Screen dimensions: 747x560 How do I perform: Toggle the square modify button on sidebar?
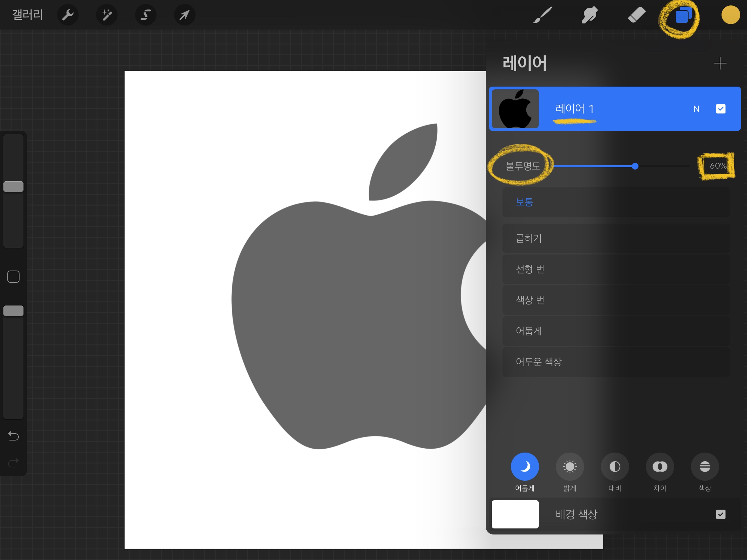[x=13, y=277]
